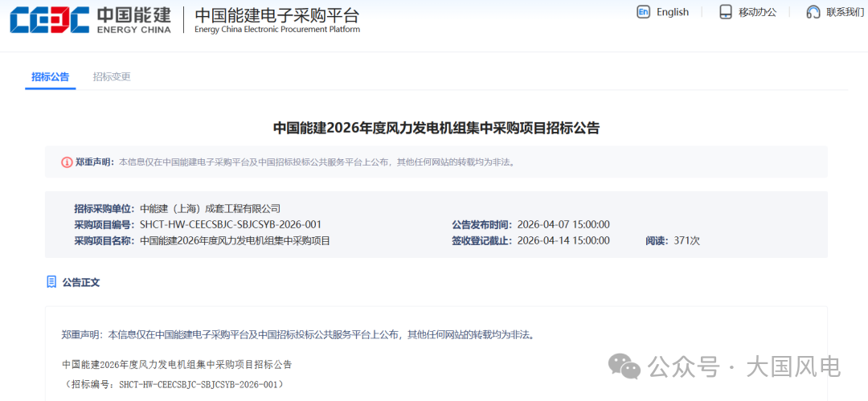
Task: Open the 移动办公 link
Action: click(x=757, y=12)
